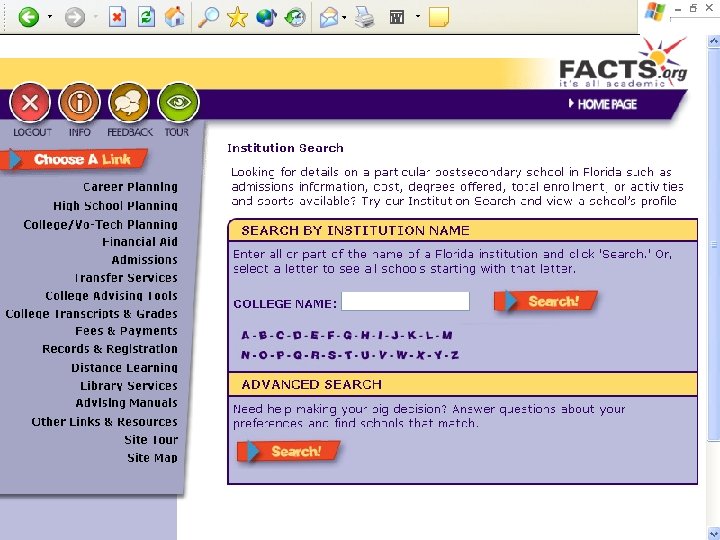Browse schools starting with letter U
This screenshot has height=540, width=720.
[365, 355]
